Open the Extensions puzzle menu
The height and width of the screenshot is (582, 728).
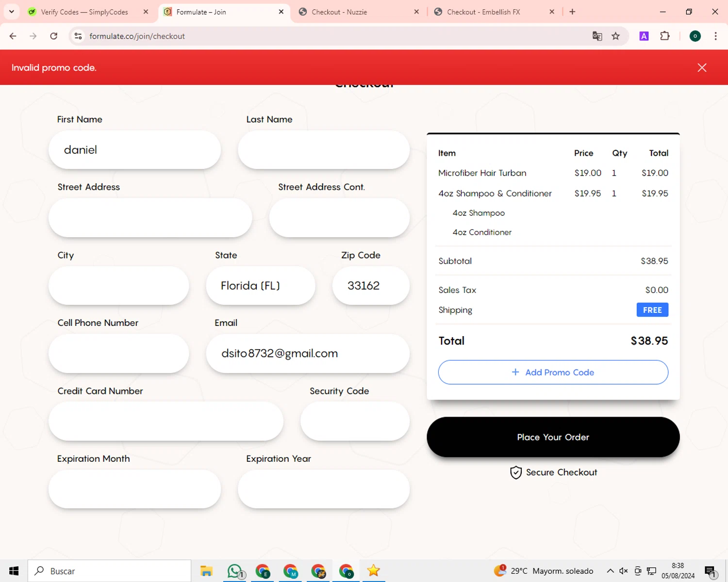click(x=665, y=36)
